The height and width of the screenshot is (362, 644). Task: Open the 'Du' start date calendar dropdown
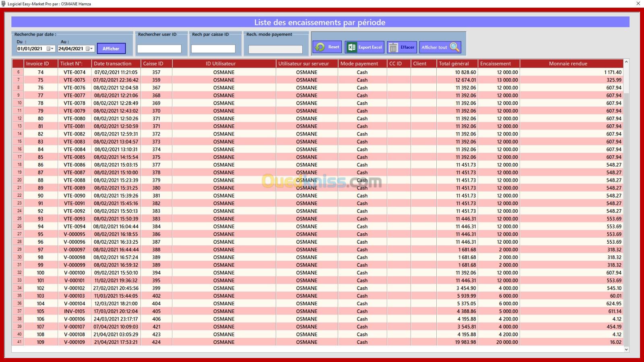50,49
